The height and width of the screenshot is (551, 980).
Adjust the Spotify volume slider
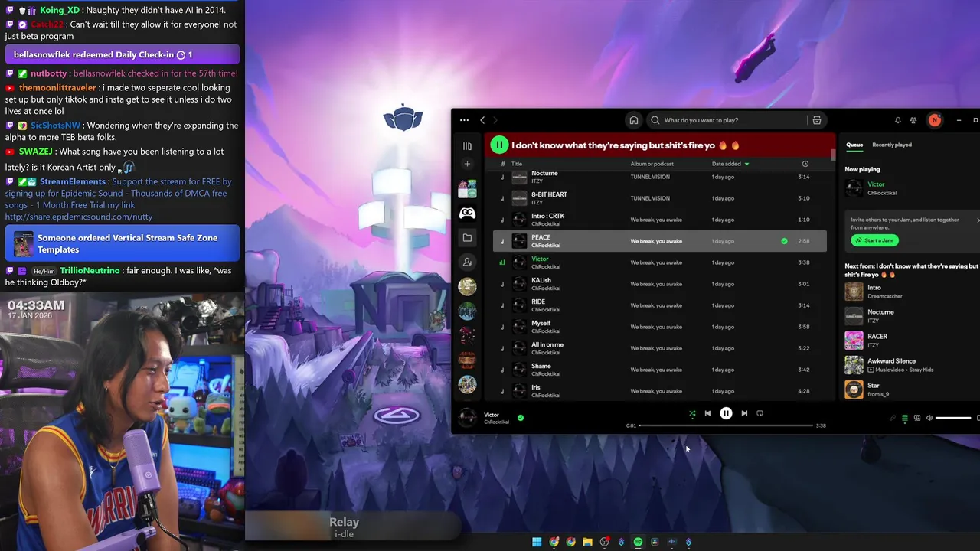pyautogui.click(x=953, y=418)
